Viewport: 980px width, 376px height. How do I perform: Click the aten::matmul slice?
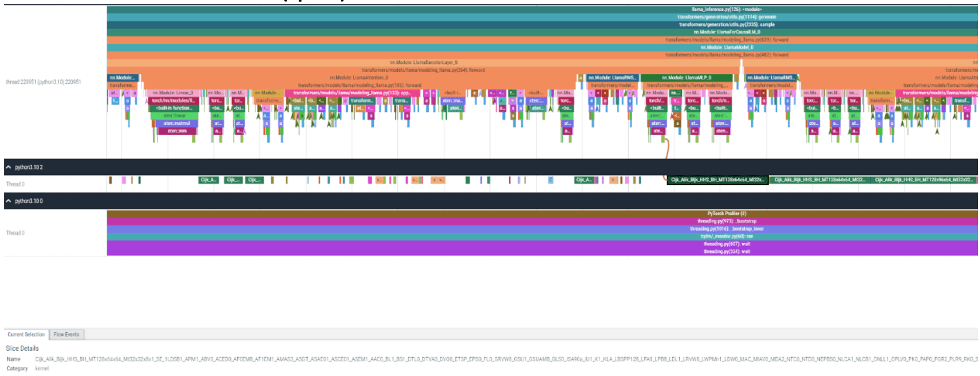click(177, 124)
